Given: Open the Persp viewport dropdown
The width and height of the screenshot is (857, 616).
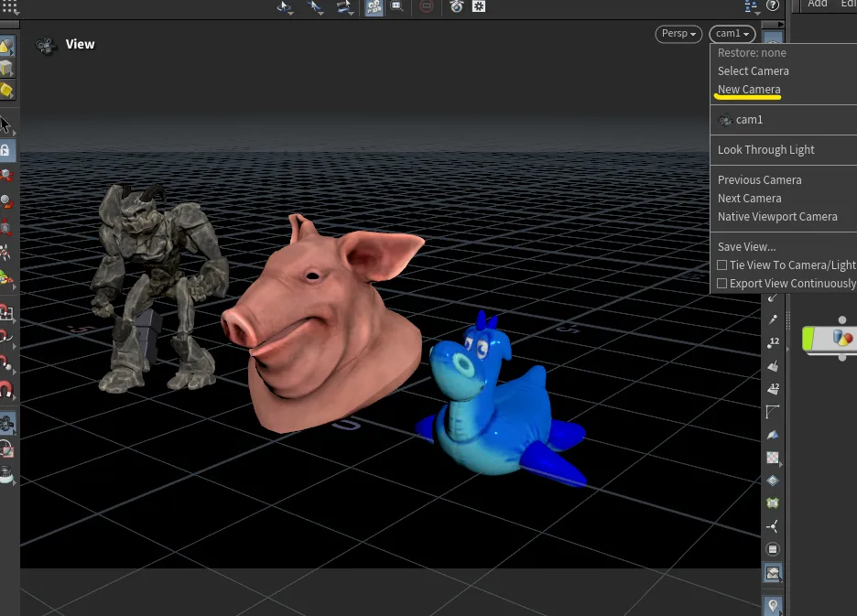Looking at the screenshot, I should point(678,33).
